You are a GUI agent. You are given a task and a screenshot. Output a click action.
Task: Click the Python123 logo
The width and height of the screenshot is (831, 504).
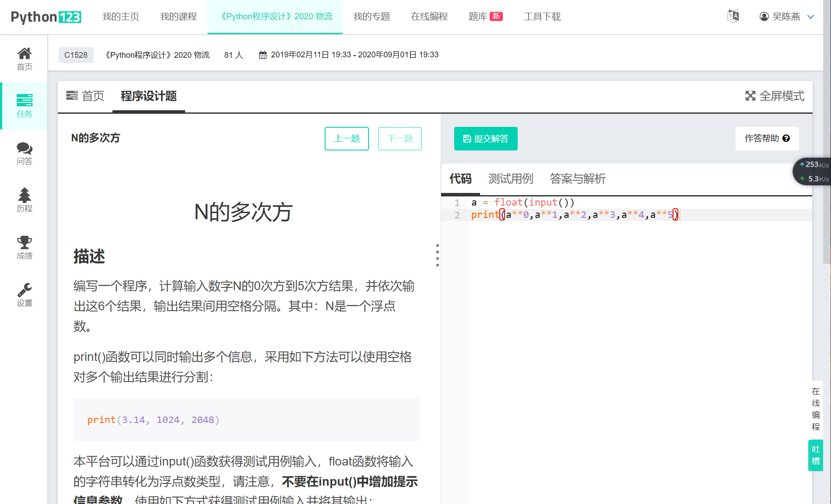coord(46,17)
